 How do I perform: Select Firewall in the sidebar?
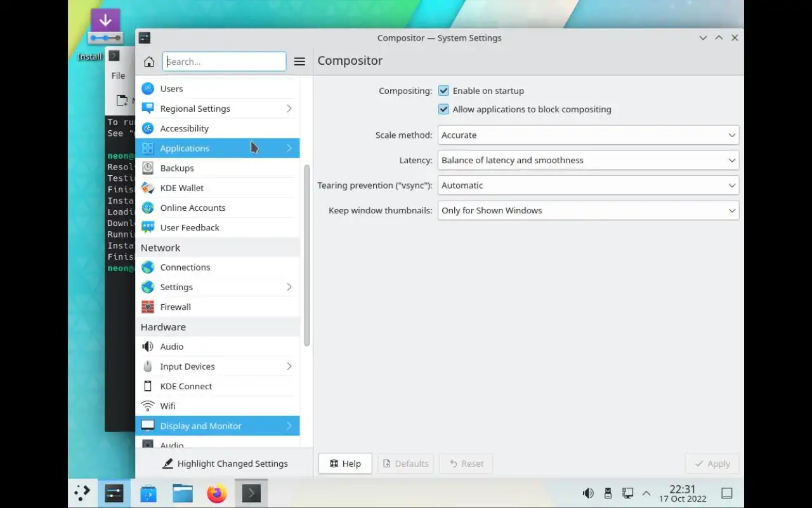click(x=217, y=307)
